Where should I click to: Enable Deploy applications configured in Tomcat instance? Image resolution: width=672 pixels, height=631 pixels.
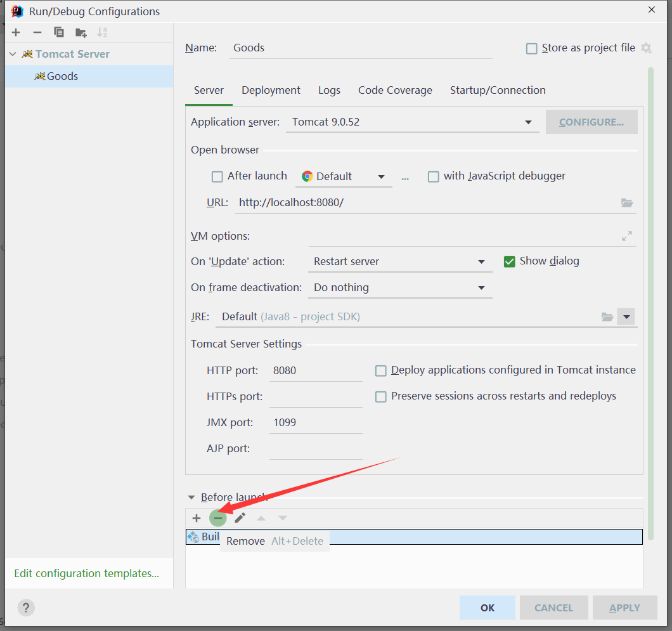380,370
